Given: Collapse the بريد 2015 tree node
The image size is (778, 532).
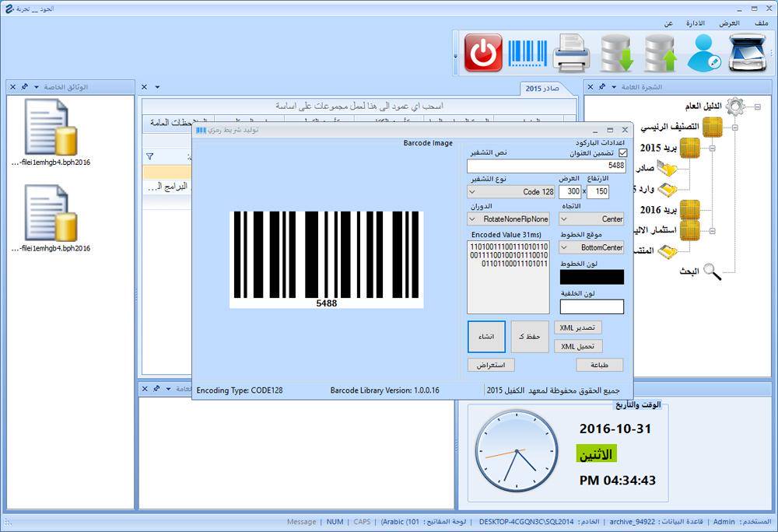Looking at the screenshot, I should point(713,149).
